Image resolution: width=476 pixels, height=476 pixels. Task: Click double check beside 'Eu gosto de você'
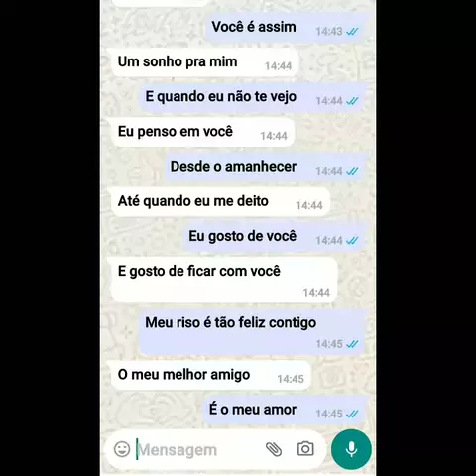(x=352, y=241)
